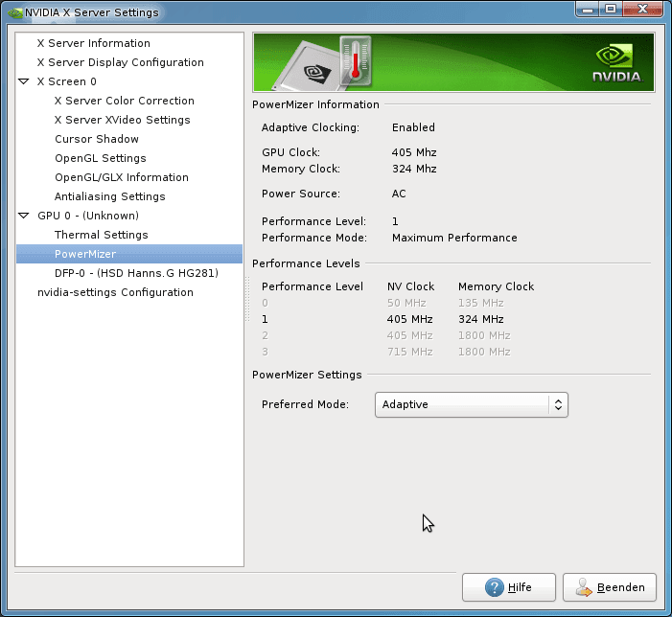Click level 0 memory clock 135 MHz
The image size is (672, 617).
coord(481,303)
